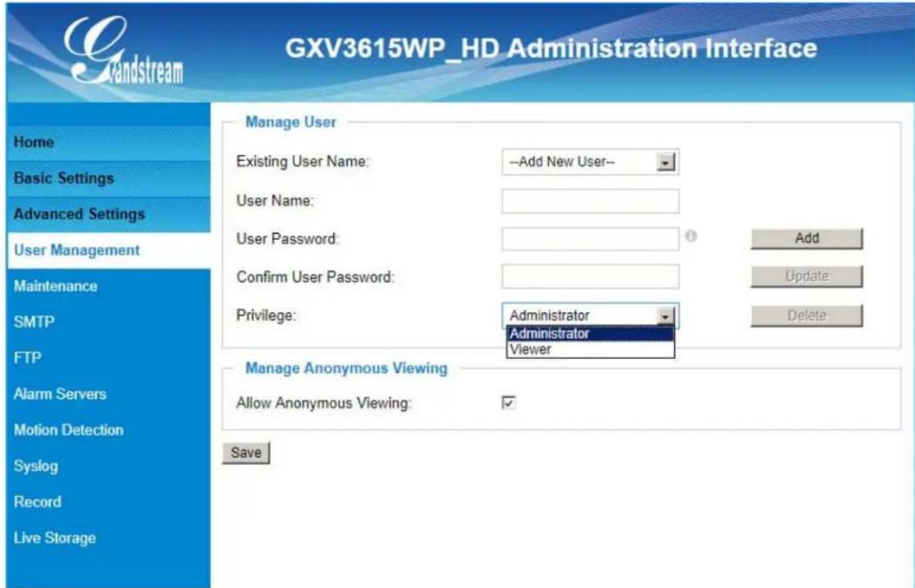Collapse the Privilege dropdown arrow
This screenshot has height=588, width=915.
(665, 316)
